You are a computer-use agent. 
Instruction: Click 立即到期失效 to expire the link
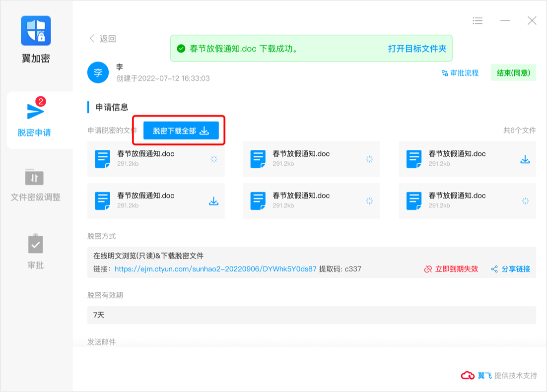(456, 269)
